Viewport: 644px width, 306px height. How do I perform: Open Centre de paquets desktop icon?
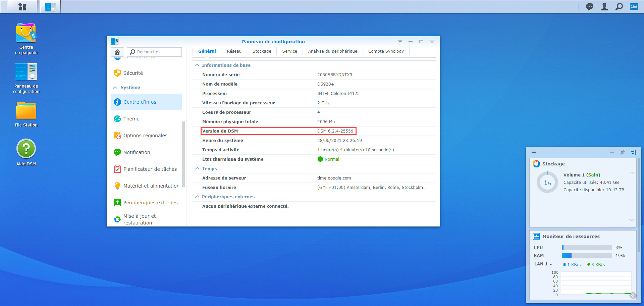tap(26, 39)
